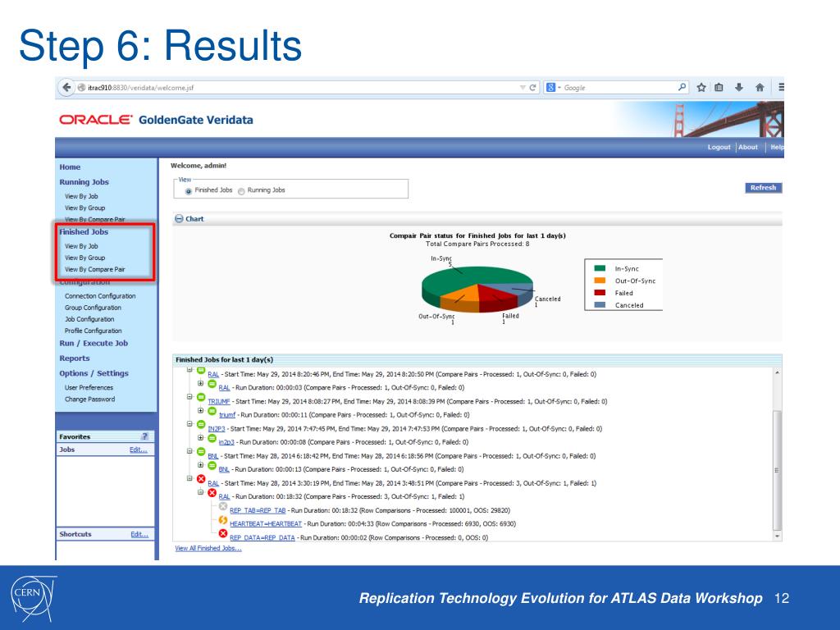Click the About link in header
Image resolution: width=840 pixels, height=630 pixels.
(748, 147)
